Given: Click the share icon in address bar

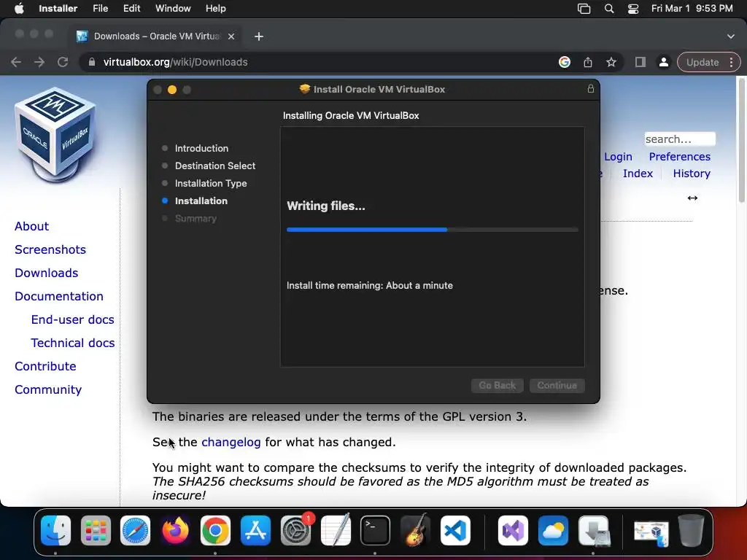Looking at the screenshot, I should coord(588,62).
